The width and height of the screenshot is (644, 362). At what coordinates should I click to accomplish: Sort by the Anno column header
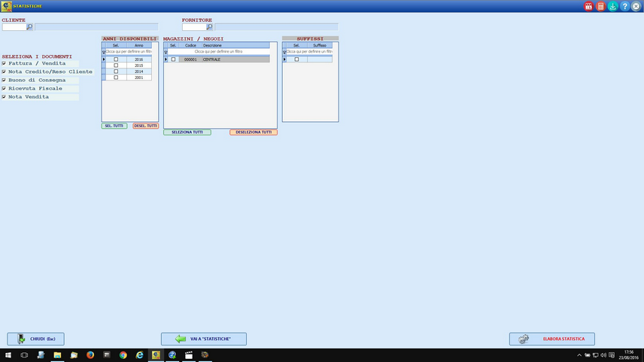(138, 45)
